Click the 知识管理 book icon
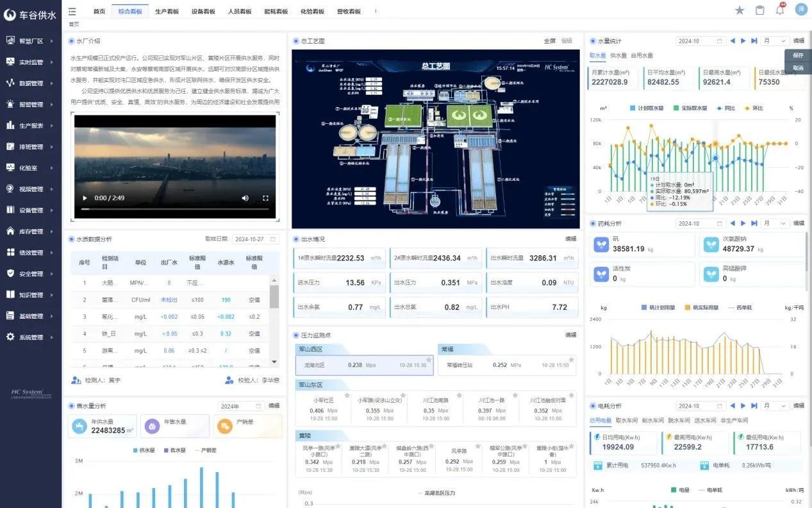Screen dimensions: 812x508 click(x=10, y=294)
